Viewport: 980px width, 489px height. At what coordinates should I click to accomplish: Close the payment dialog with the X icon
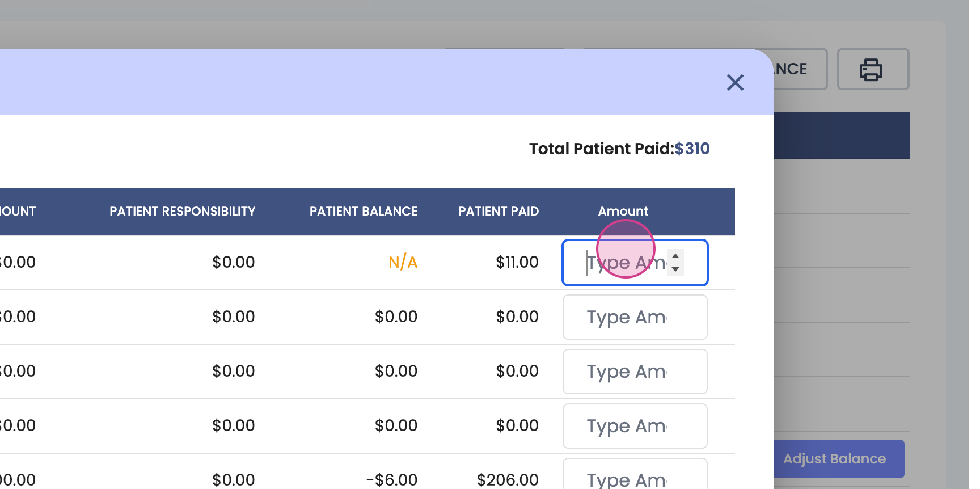coord(735,83)
